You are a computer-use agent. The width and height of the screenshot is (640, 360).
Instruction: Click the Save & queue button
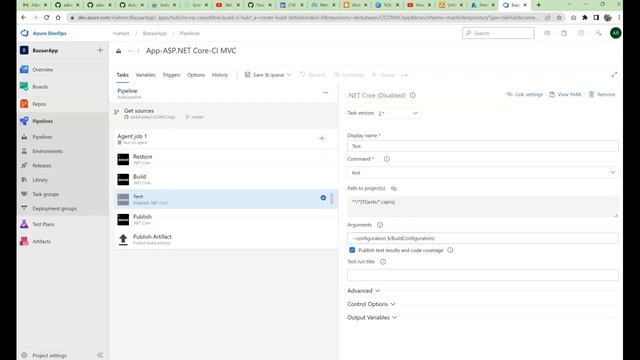[264, 75]
